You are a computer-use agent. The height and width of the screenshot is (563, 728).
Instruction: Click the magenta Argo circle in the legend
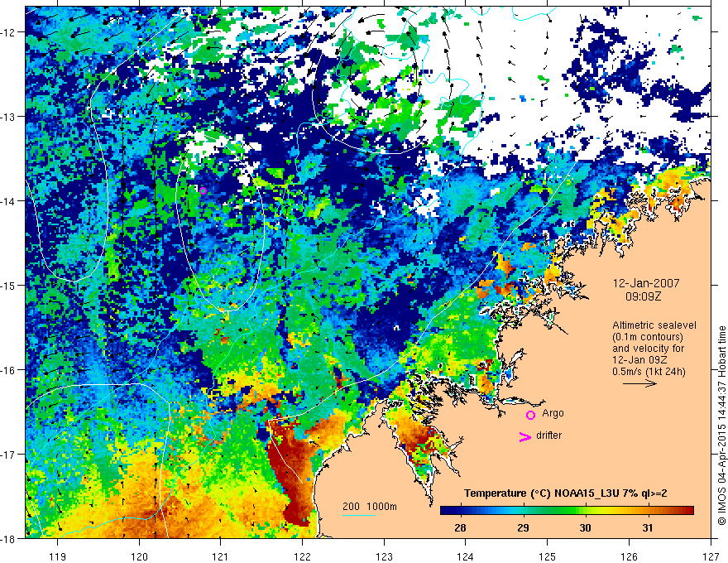point(530,415)
